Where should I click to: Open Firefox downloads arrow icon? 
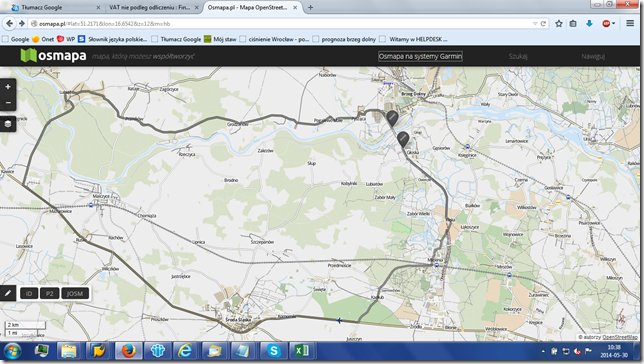point(589,24)
